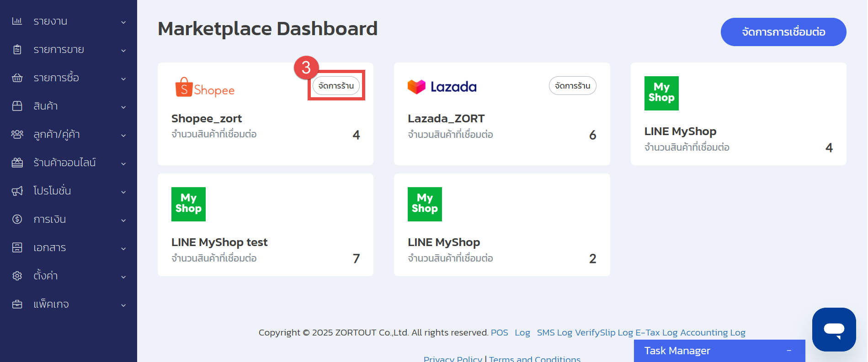
Task: Open the แพ็คเกจ menu item
Action: click(x=51, y=304)
